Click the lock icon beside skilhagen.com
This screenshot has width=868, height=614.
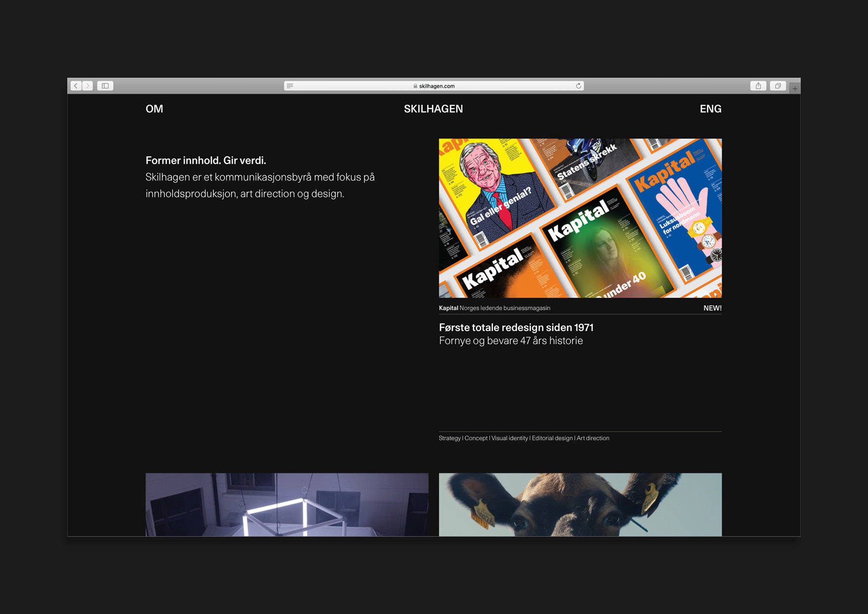point(415,86)
